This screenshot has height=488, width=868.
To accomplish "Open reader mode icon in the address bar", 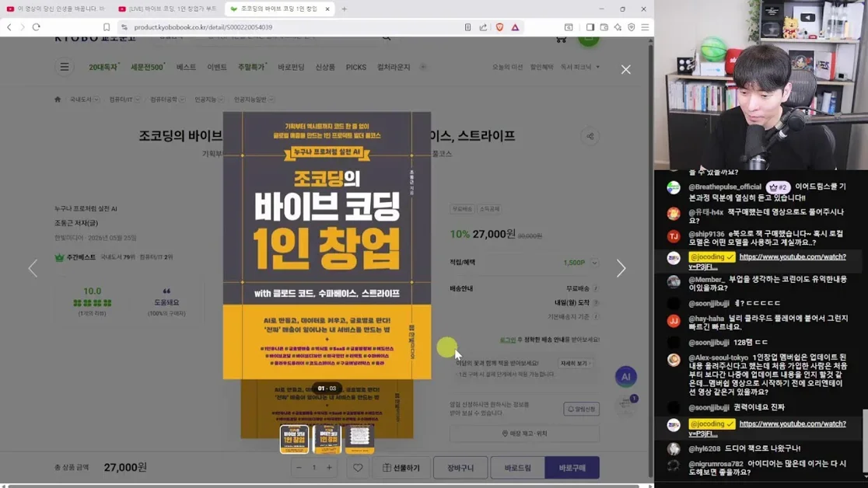I will pos(467,27).
